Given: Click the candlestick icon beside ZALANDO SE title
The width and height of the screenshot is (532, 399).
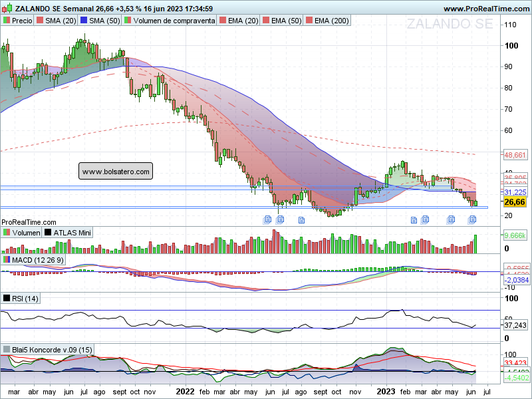Looking at the screenshot, I should click(x=7, y=8).
